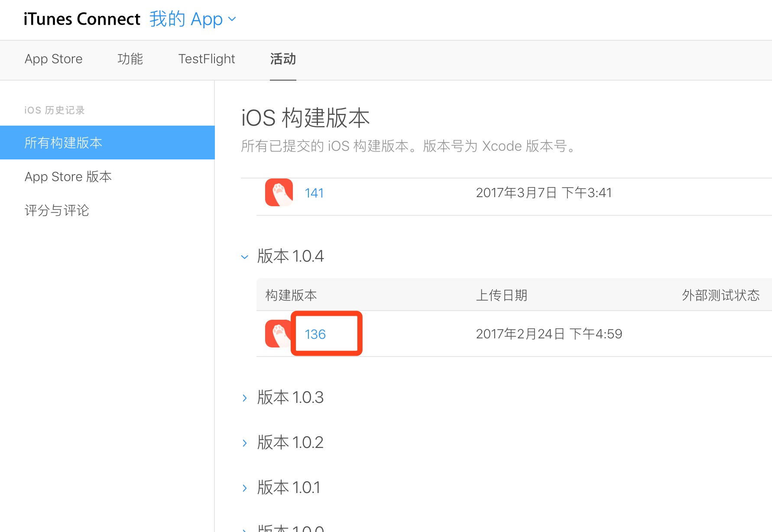Click the iOS 构建版本 page heading

pyautogui.click(x=305, y=118)
